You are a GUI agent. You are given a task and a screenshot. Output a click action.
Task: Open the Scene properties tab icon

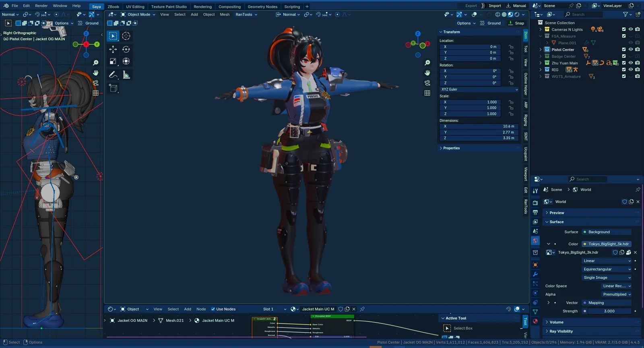[535, 231]
